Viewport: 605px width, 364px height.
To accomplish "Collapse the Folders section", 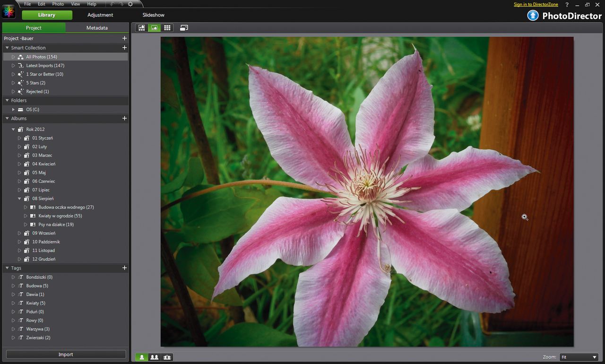I will [x=7, y=100].
